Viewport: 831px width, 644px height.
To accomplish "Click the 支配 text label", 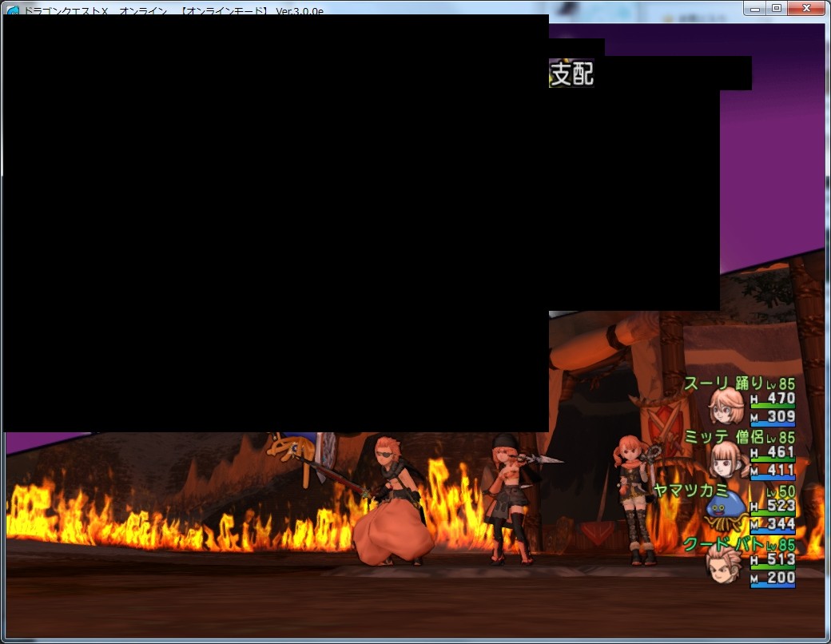I will point(571,74).
